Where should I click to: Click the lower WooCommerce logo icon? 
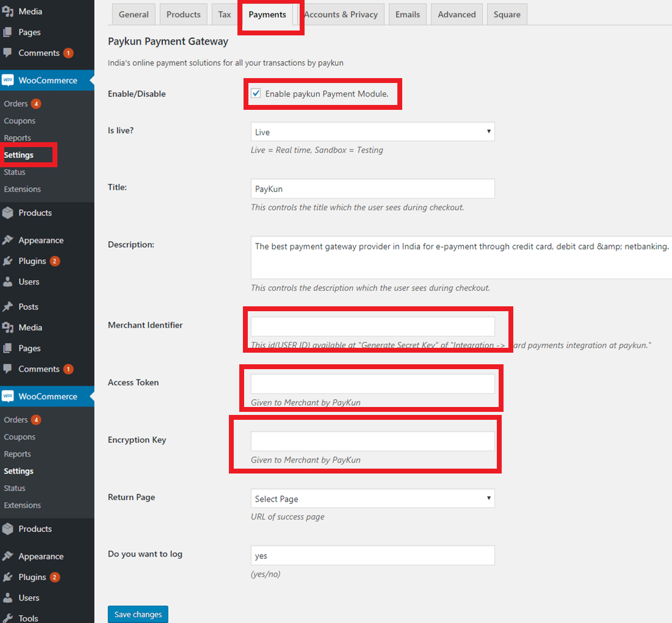click(x=8, y=397)
